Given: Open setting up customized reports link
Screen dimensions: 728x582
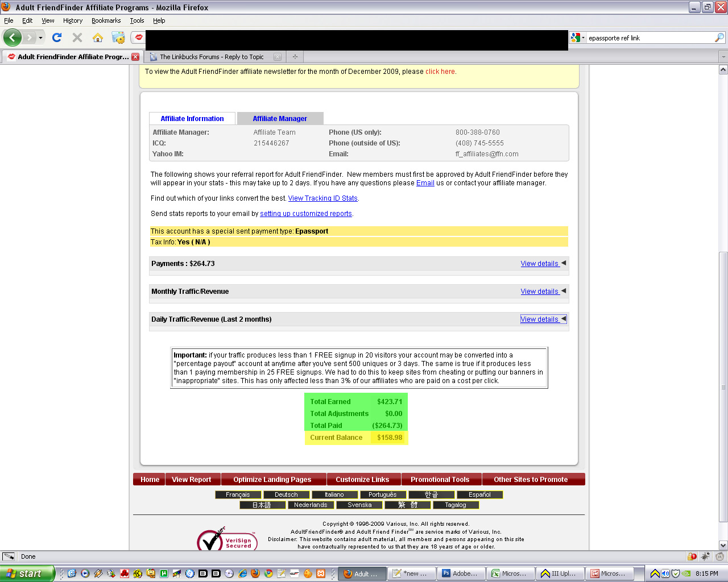Looking at the screenshot, I should click(306, 214).
